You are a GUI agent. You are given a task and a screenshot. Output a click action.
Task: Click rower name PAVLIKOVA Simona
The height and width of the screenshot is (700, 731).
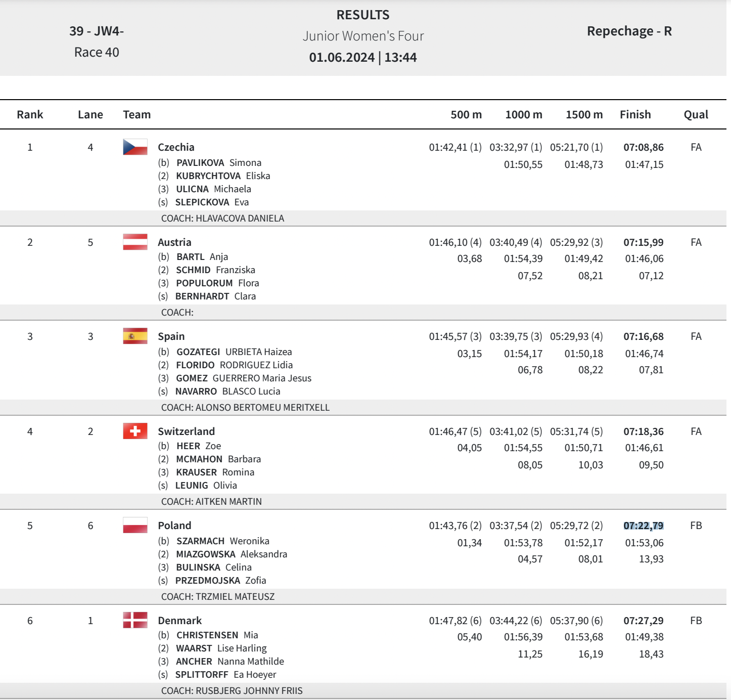pos(218,163)
